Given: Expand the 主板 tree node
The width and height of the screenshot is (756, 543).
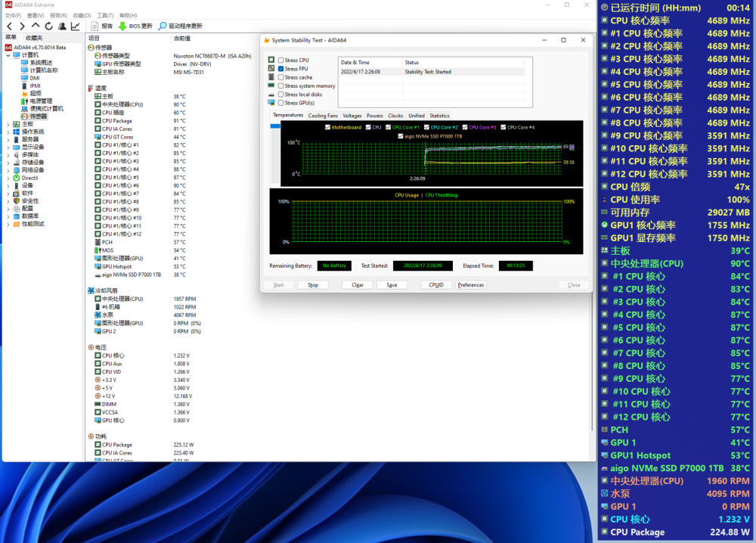Looking at the screenshot, I should click(8, 124).
